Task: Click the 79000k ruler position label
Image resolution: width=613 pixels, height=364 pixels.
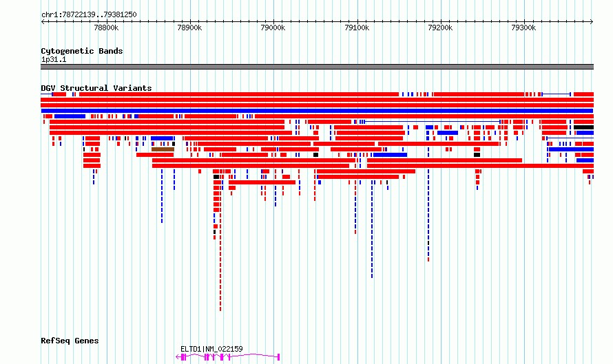Action: point(273,28)
